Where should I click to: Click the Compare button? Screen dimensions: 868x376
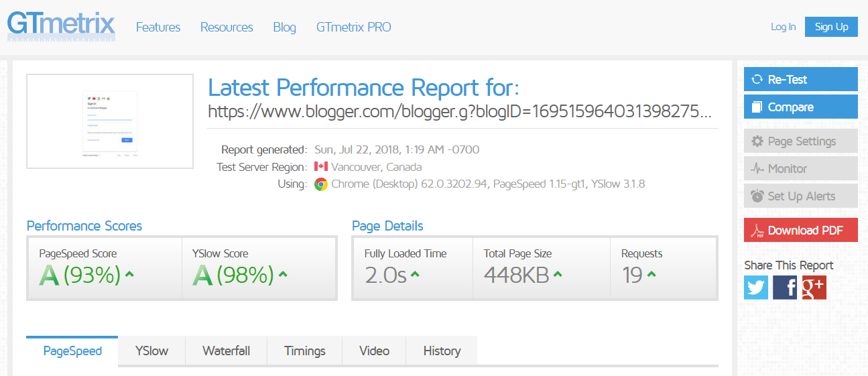point(801,107)
